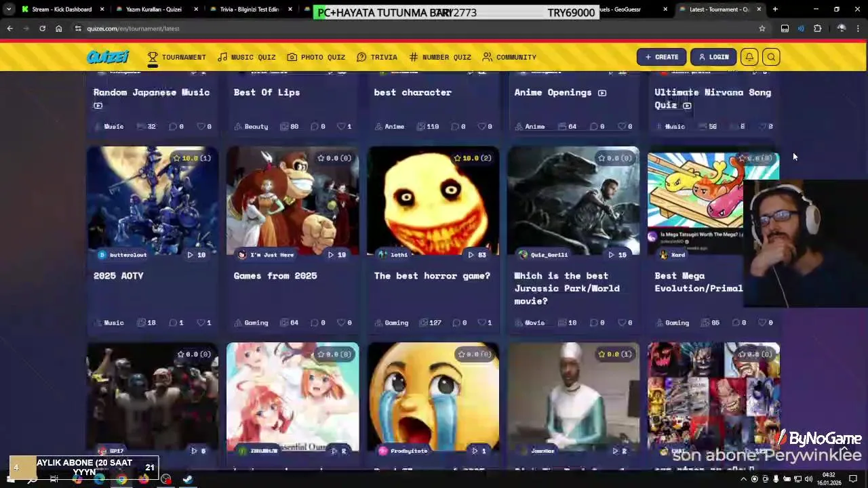Click Gaming category under Games from 2025
The height and width of the screenshot is (488, 868).
pos(252,323)
